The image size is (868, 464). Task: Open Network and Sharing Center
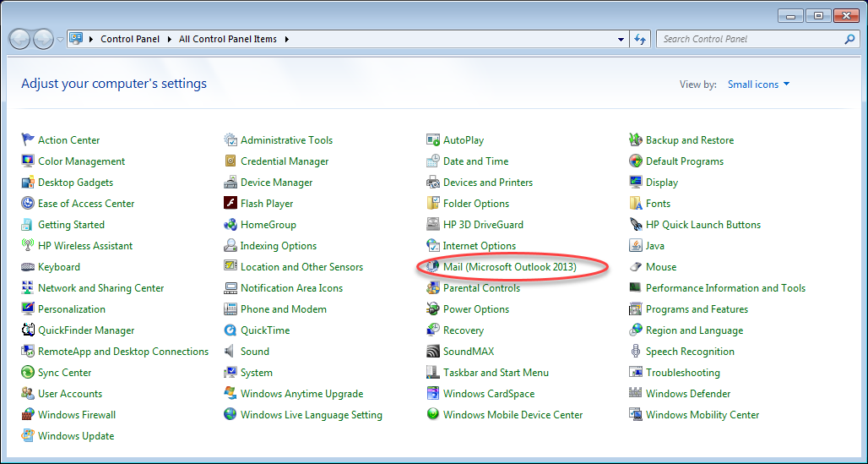coord(100,288)
